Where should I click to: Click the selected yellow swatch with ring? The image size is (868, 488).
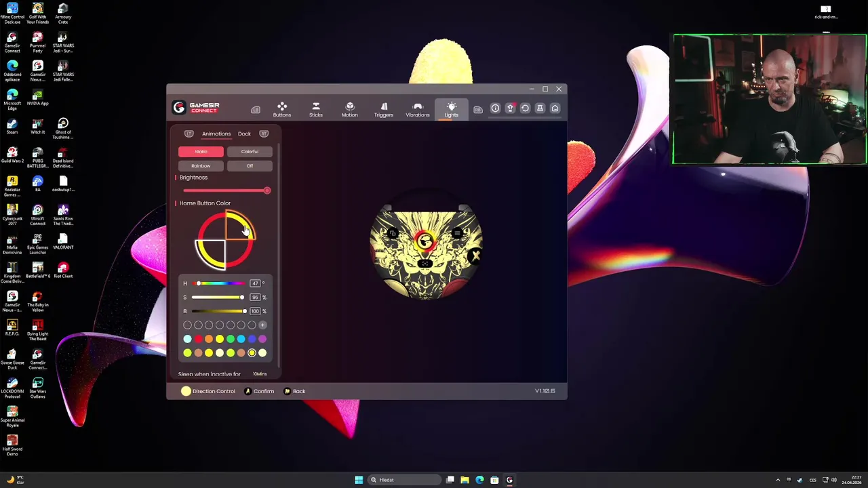point(252,352)
